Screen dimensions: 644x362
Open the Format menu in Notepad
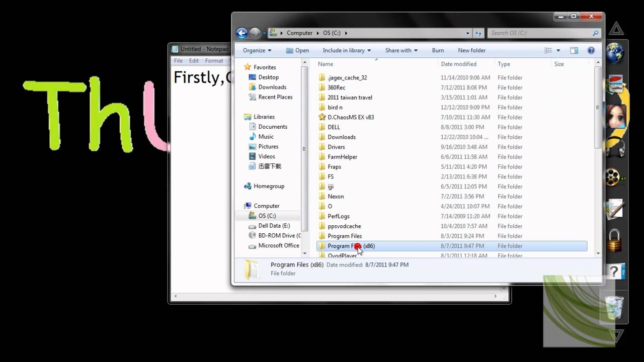(x=214, y=61)
